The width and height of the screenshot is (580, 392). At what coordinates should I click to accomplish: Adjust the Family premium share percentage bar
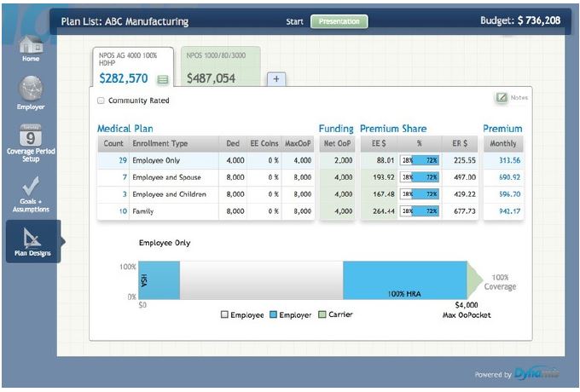(419, 211)
